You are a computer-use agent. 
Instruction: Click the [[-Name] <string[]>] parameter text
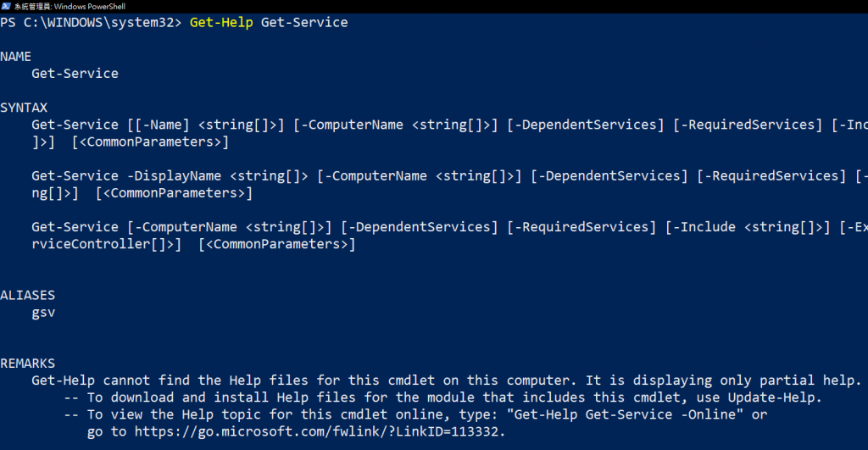205,125
